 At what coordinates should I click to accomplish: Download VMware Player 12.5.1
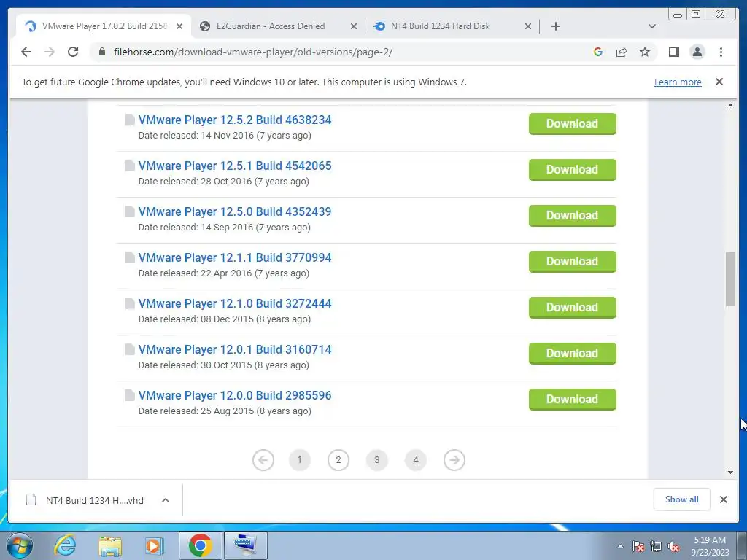pyautogui.click(x=572, y=169)
